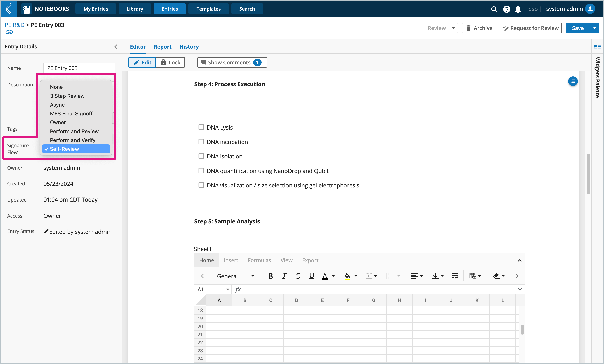Check DNA quantification using NanoDrop and Qubit

pos(201,171)
